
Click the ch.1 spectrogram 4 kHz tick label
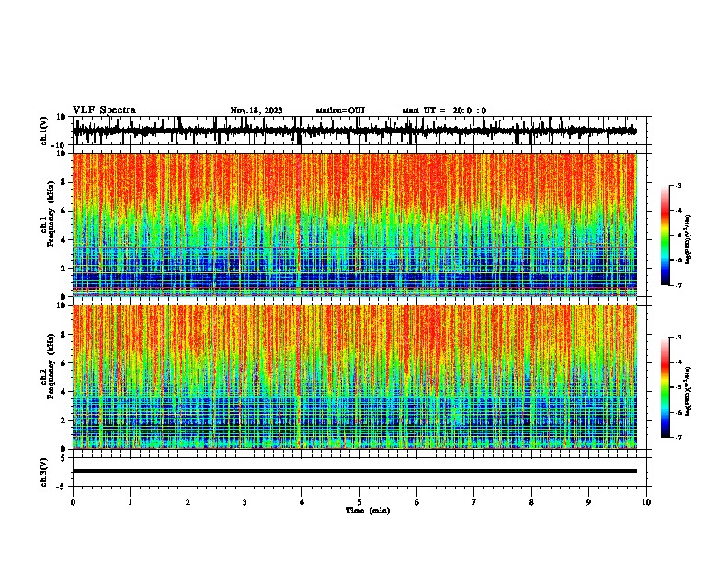pos(63,240)
